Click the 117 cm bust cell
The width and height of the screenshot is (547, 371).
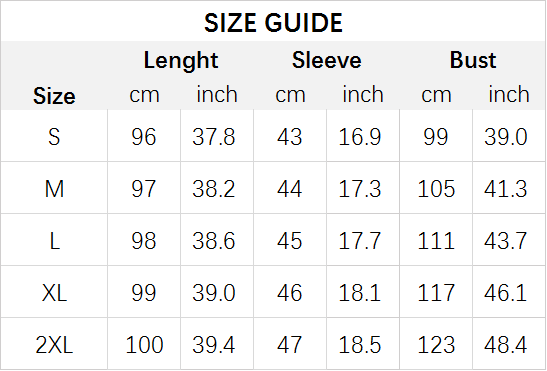click(436, 292)
